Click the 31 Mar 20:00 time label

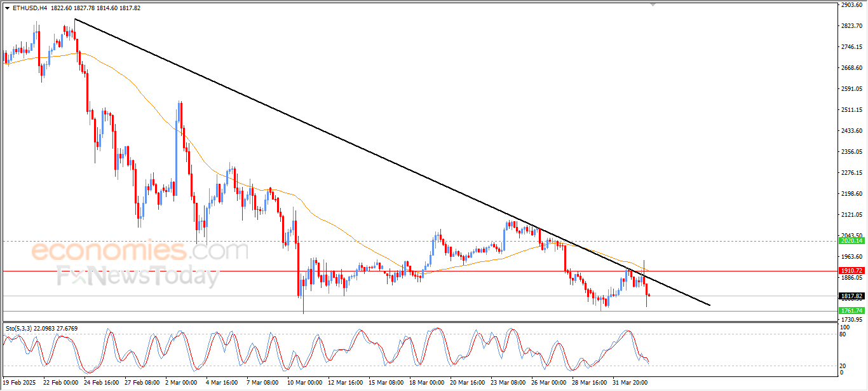pyautogui.click(x=630, y=383)
